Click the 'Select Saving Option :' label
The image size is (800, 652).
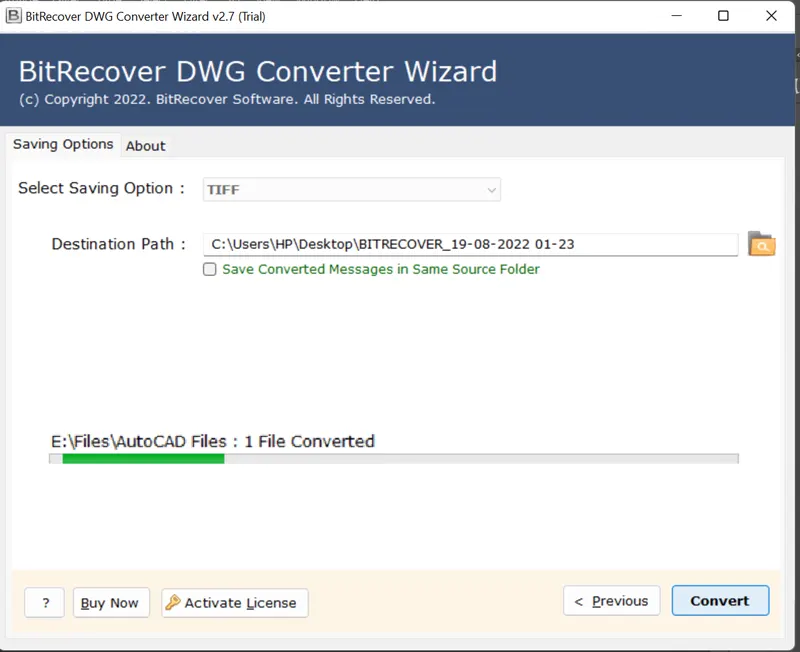click(102, 188)
